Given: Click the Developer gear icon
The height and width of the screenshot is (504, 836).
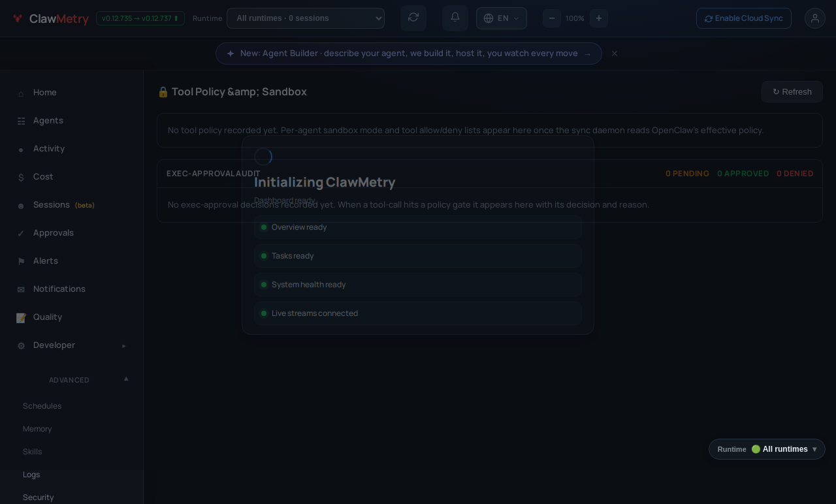Looking at the screenshot, I should tap(21, 346).
